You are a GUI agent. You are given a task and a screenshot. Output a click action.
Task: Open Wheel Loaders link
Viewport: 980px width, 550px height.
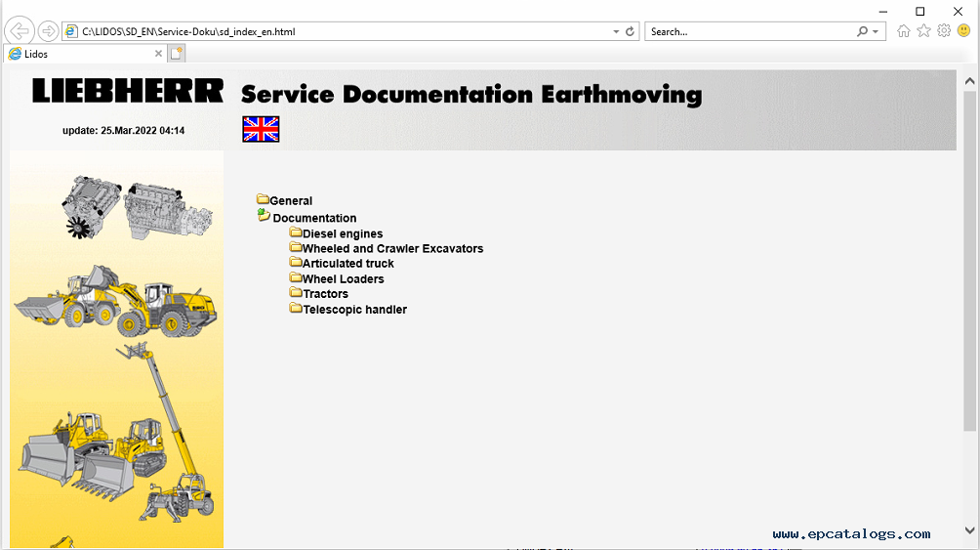[x=344, y=279]
